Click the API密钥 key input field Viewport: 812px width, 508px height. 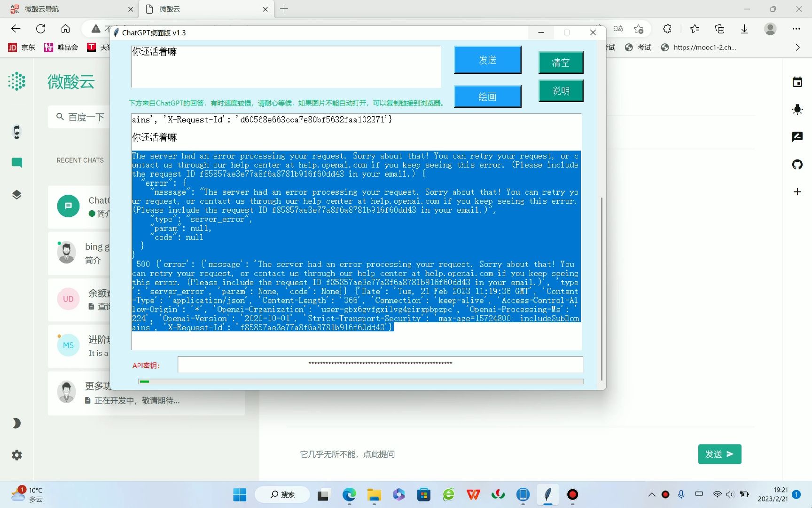[380, 364]
